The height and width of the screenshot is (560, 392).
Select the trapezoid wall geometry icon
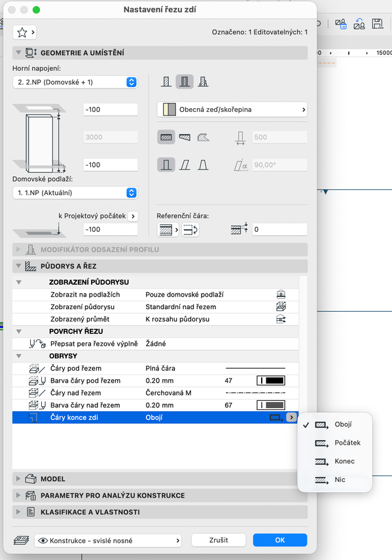click(185, 137)
